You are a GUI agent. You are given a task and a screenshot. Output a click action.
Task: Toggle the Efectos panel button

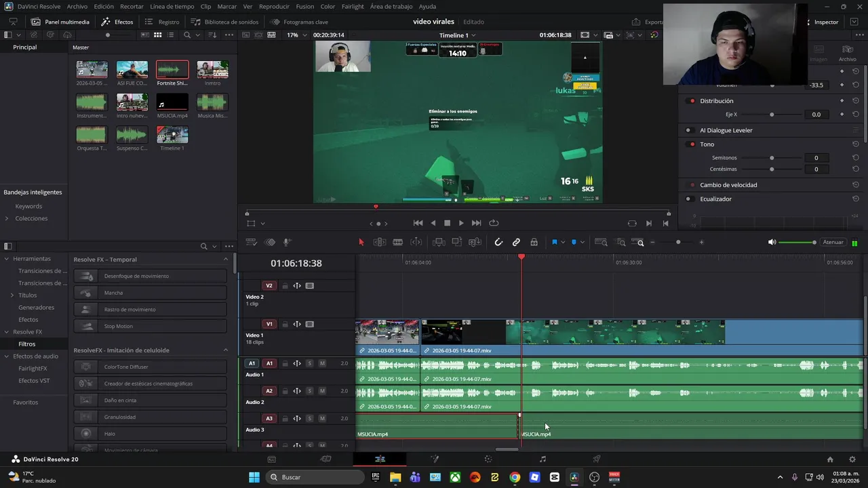117,22
